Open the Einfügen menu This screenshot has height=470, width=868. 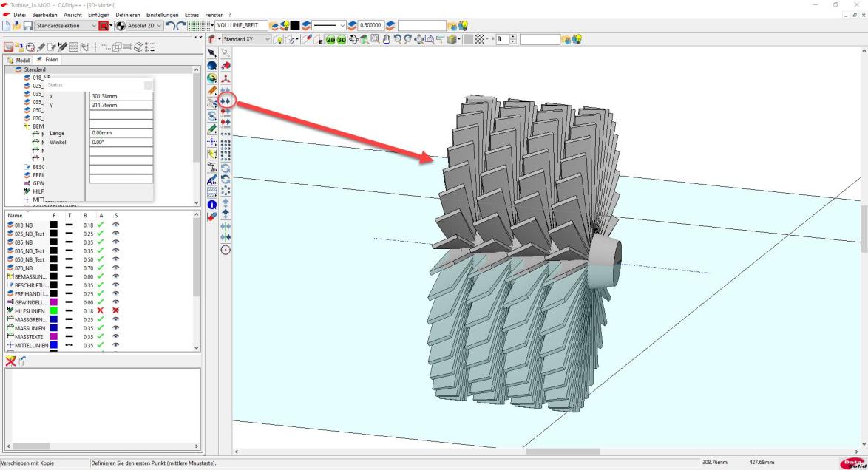[98, 15]
